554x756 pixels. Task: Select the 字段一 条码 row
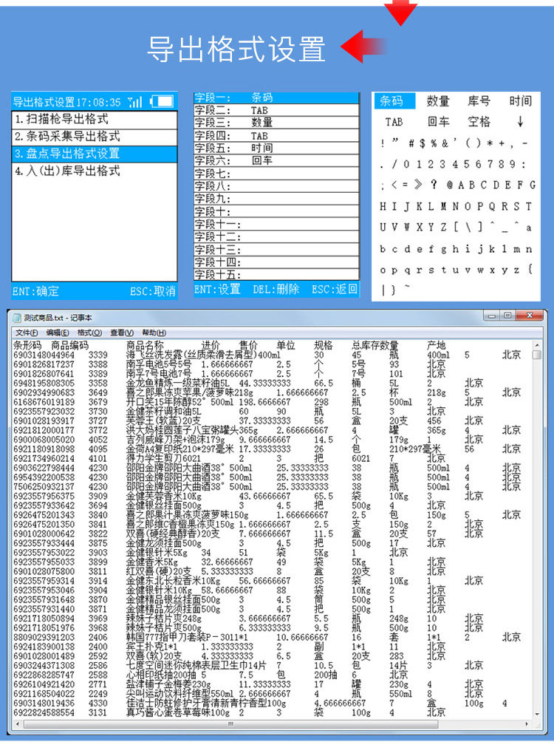pyautogui.click(x=276, y=98)
